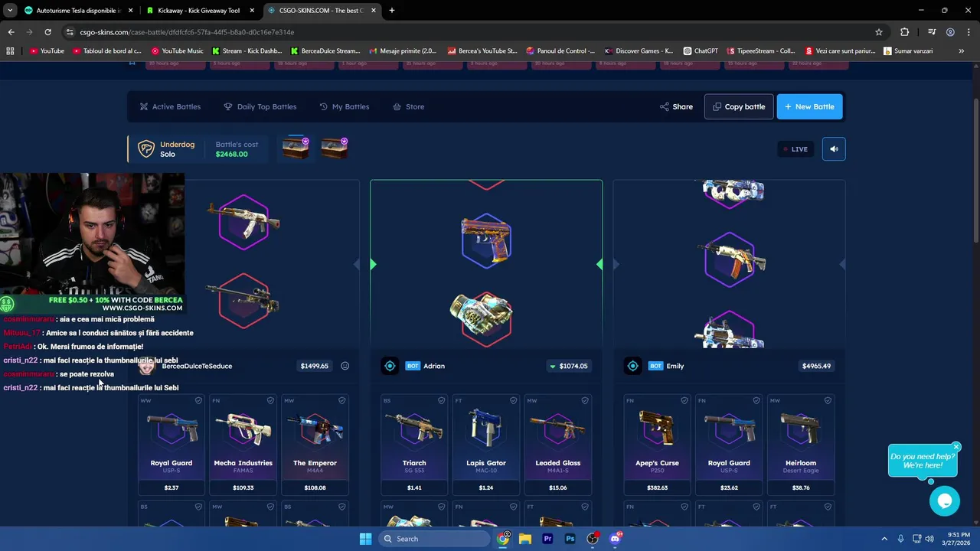Image resolution: width=980 pixels, height=551 pixels.
Task: Toggle verified shield on Leaded Glass card
Action: click(585, 400)
